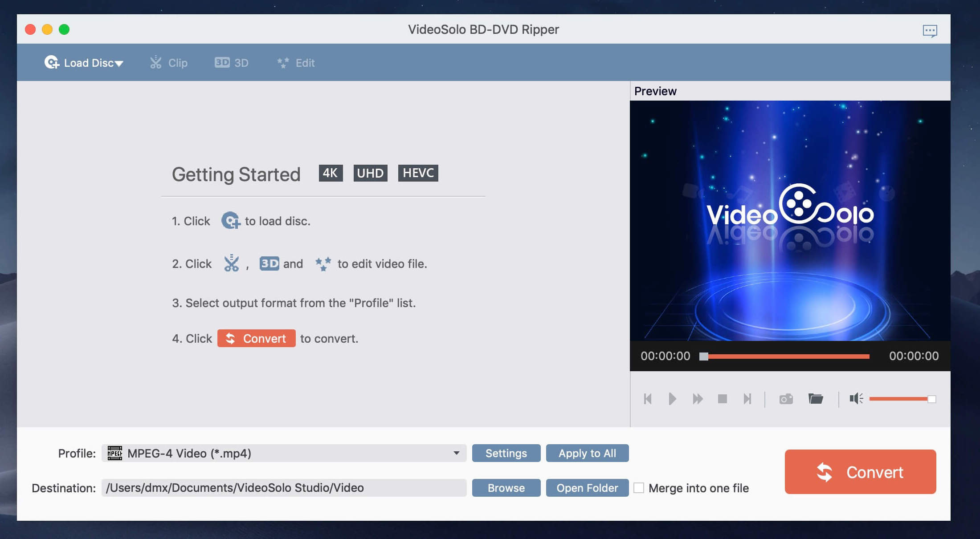Start conversion with the large Convert button
The image size is (980, 539).
(x=860, y=472)
